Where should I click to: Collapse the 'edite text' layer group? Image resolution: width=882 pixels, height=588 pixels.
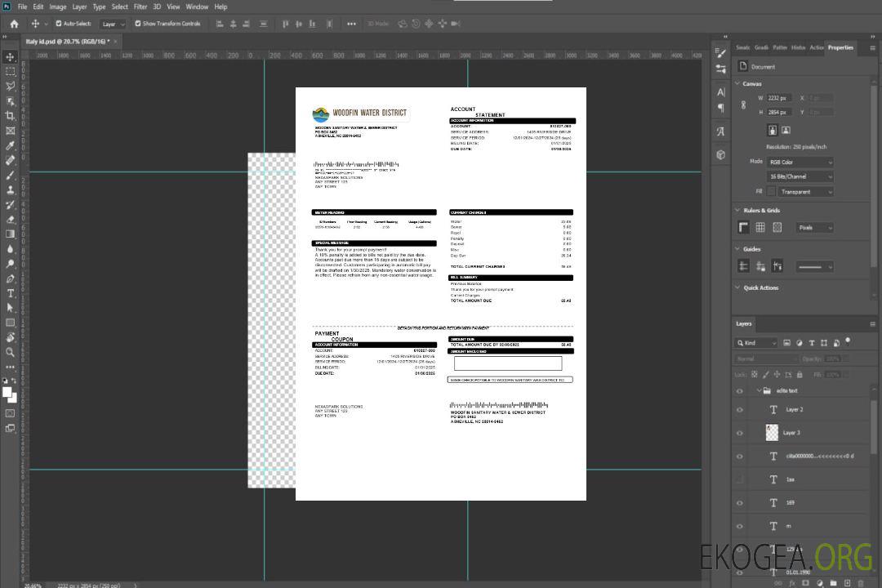coord(758,391)
